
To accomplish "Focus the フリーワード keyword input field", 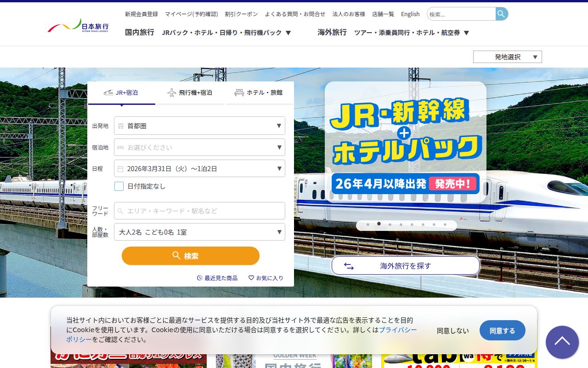I will pyautogui.click(x=199, y=211).
